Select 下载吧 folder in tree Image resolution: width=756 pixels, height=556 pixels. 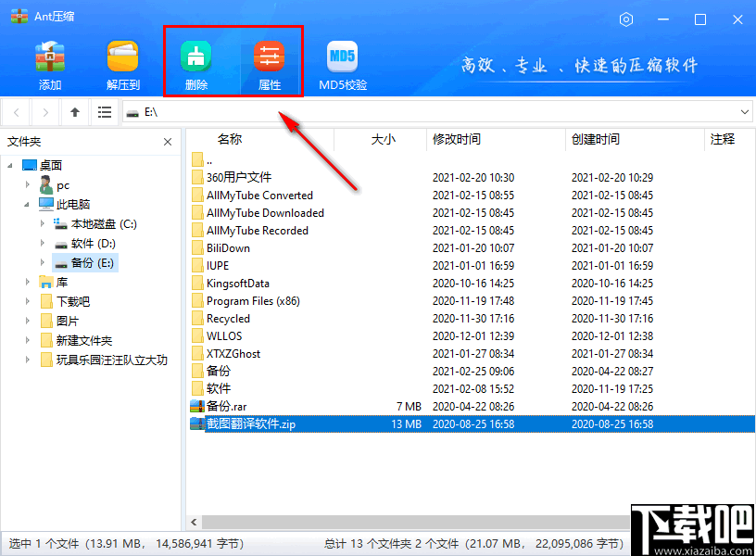65,301
